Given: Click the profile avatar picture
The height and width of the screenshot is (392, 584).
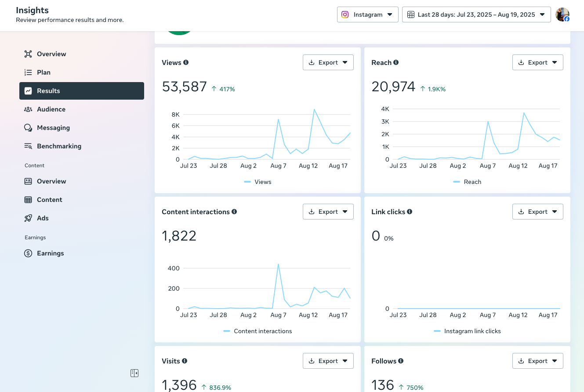Looking at the screenshot, I should coord(562,14).
